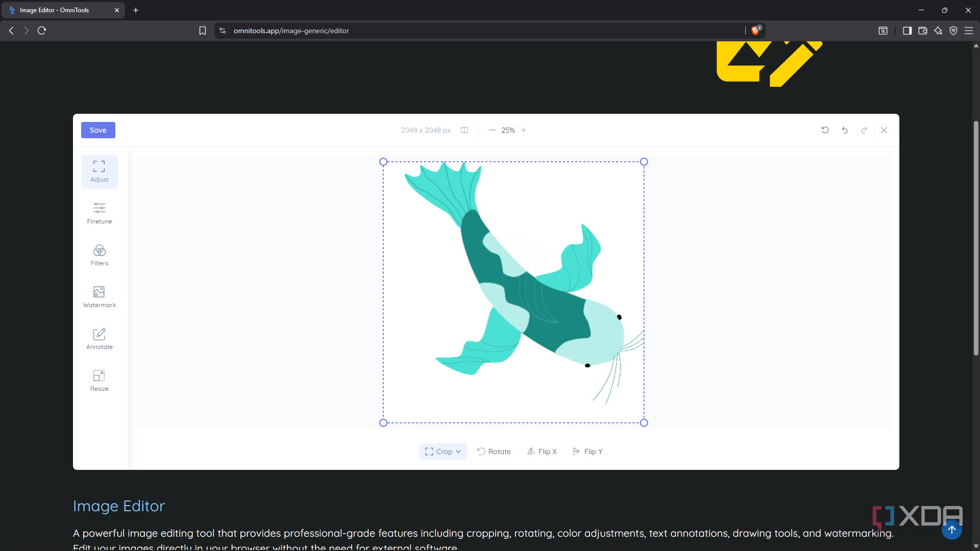Flip image horizontally with Flip X
980x551 pixels.
[542, 452]
